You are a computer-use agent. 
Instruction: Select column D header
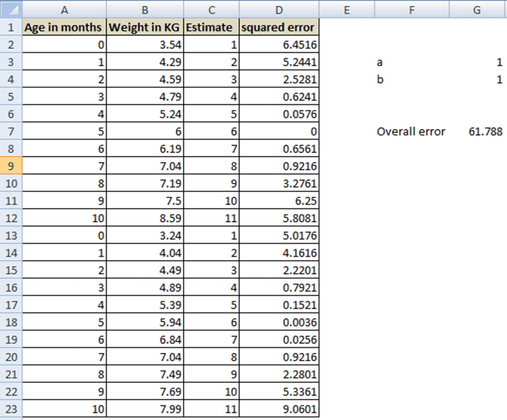point(279,10)
